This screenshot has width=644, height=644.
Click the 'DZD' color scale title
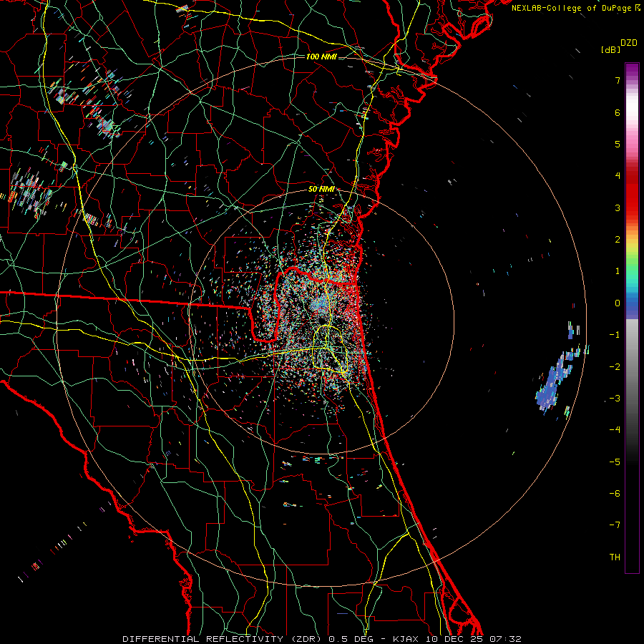[x=629, y=43]
